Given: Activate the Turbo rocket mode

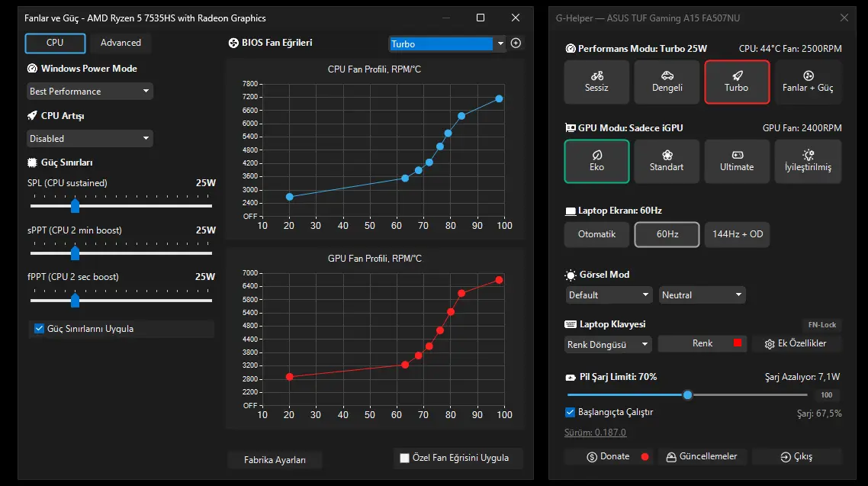Looking at the screenshot, I should 737,82.
